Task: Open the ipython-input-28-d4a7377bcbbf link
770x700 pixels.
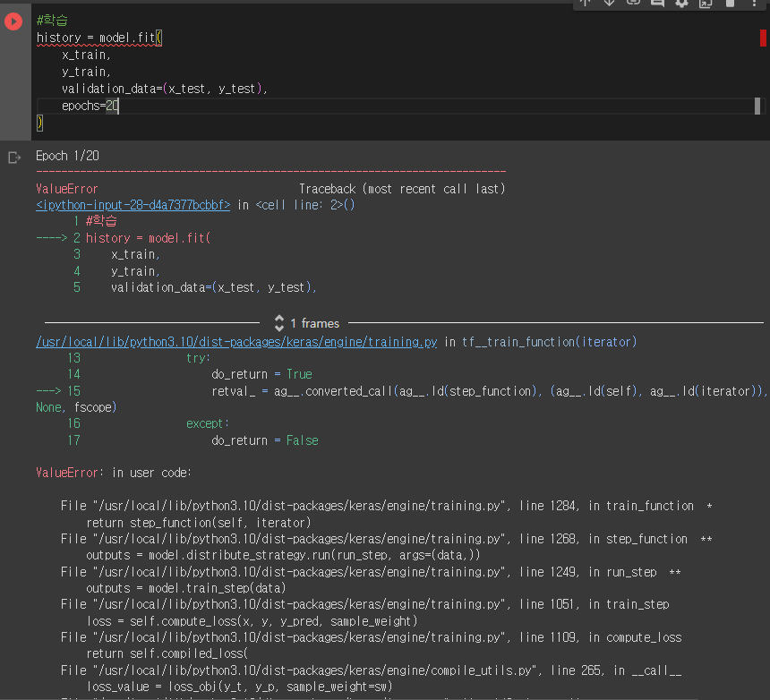Action: pyautogui.click(x=133, y=205)
